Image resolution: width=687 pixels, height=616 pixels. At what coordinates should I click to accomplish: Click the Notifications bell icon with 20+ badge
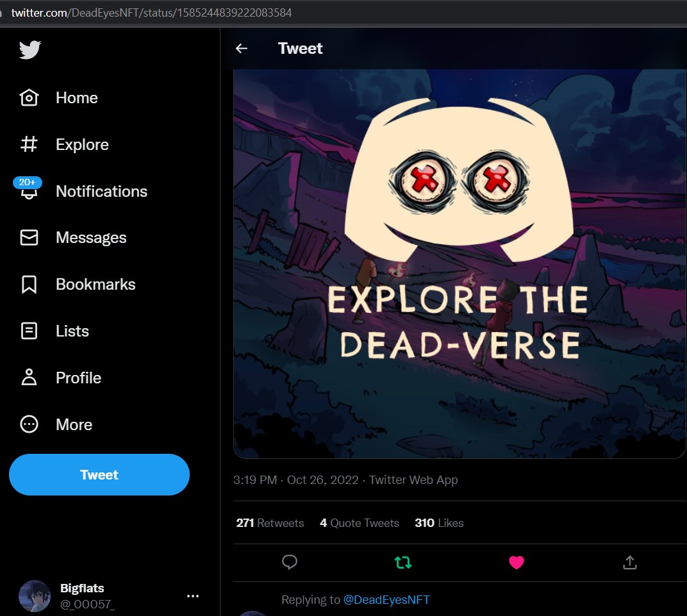click(x=28, y=189)
